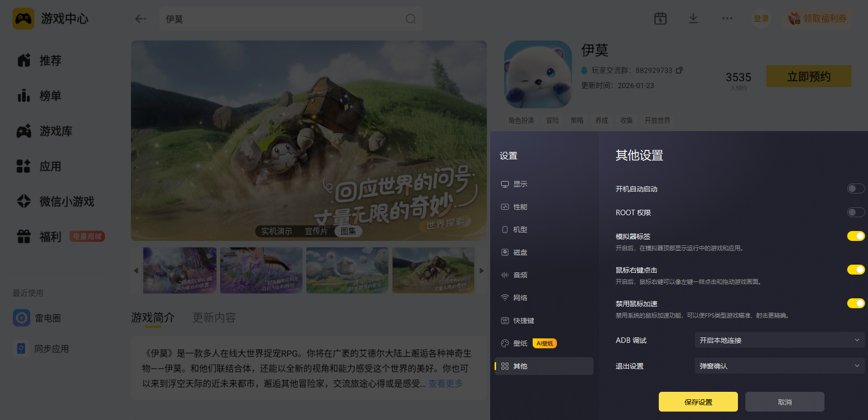Expand the ADB 调试 dropdown
868x420 pixels.
(779, 340)
